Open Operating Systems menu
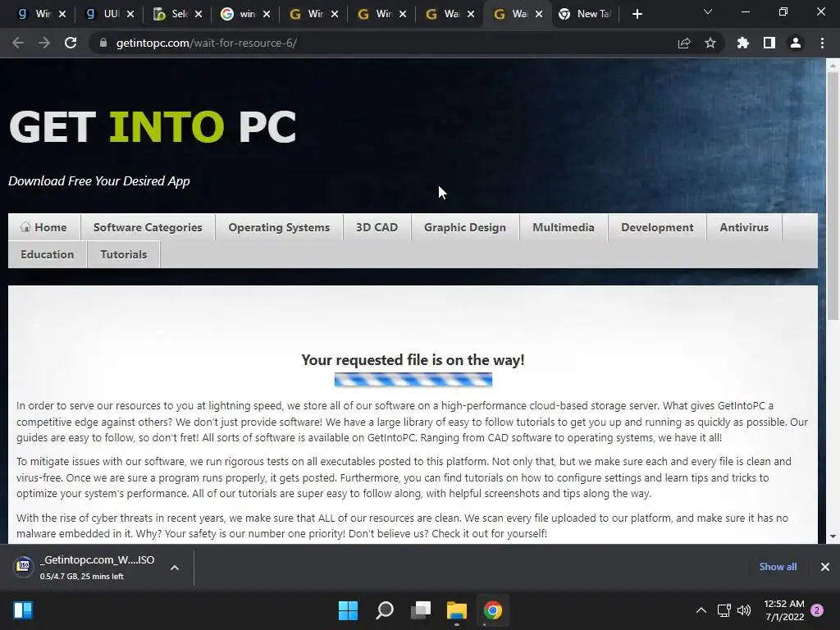840x630 pixels. point(279,227)
